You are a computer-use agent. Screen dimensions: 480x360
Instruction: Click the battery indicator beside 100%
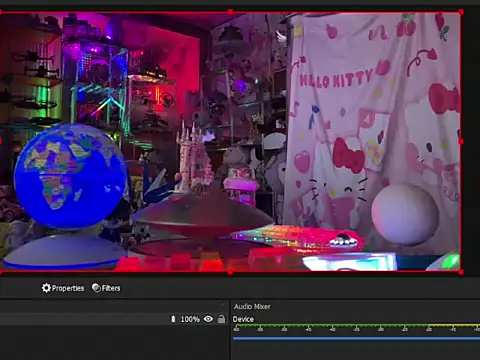click(173, 319)
